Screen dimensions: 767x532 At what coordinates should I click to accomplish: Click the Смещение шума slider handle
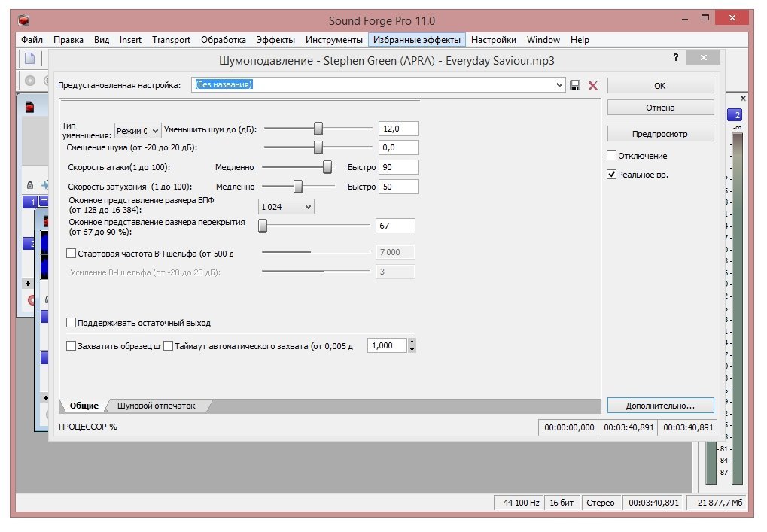point(318,147)
